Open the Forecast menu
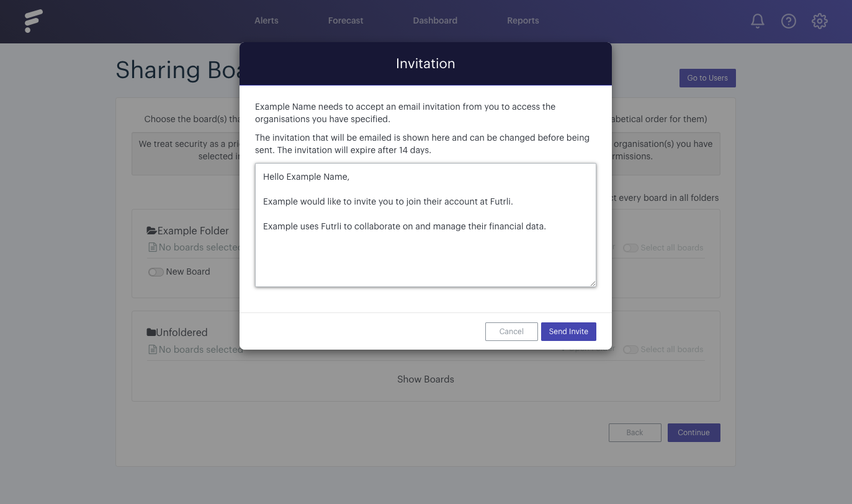This screenshot has height=504, width=852. click(x=346, y=20)
